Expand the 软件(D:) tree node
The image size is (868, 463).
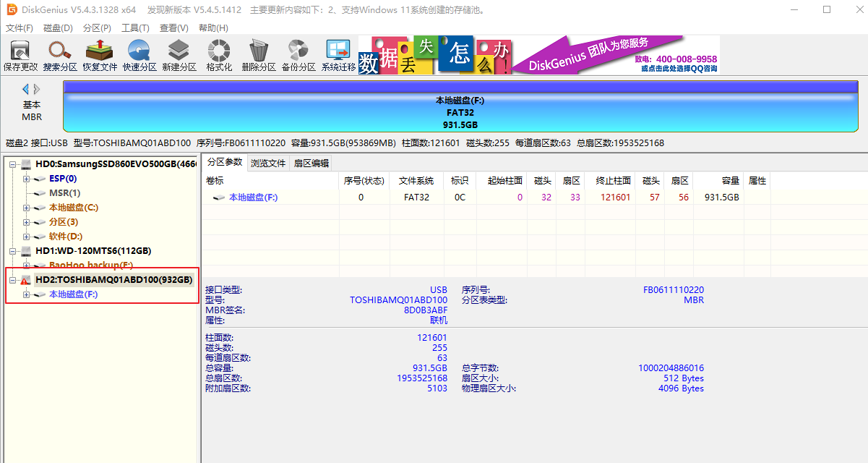point(27,237)
